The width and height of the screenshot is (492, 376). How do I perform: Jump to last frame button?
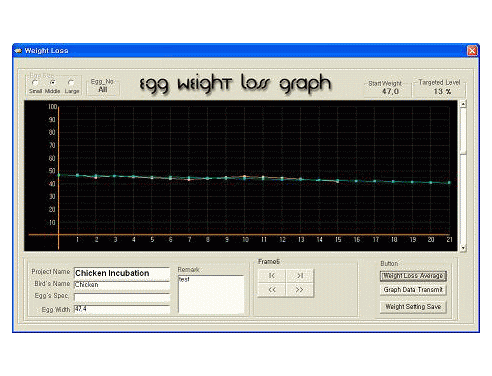point(300,276)
